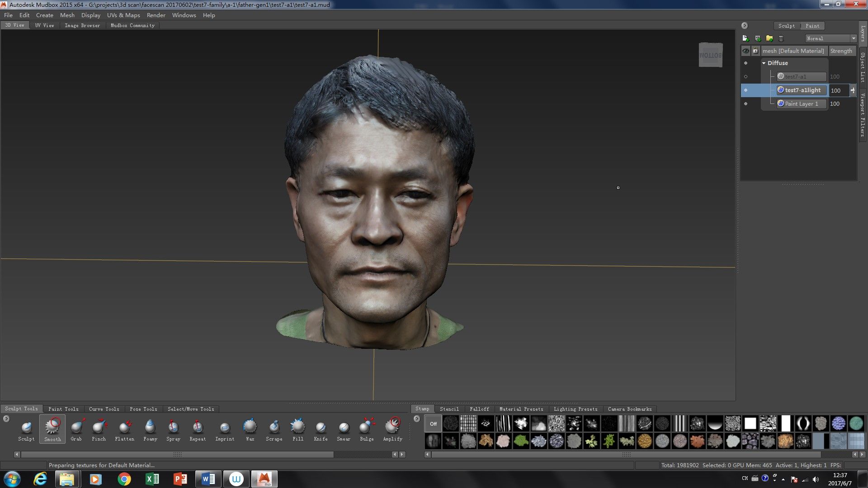The image size is (868, 488).
Task: Hide the Paint Layer 1 layer
Action: pos(746,103)
